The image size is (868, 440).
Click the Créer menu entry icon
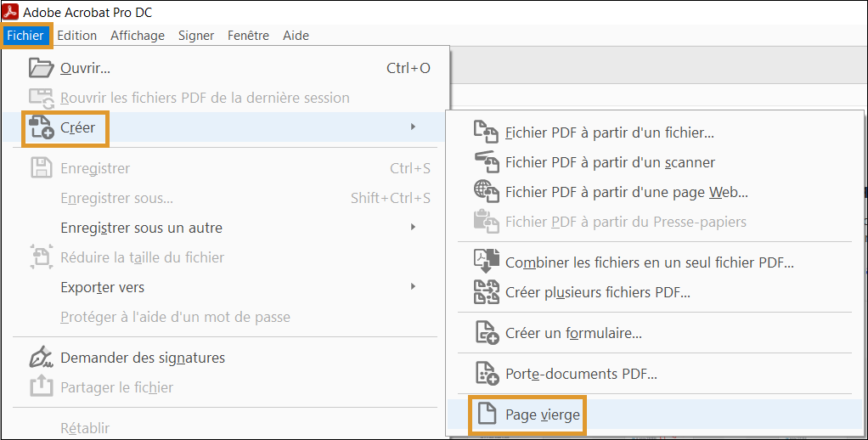[x=41, y=127]
